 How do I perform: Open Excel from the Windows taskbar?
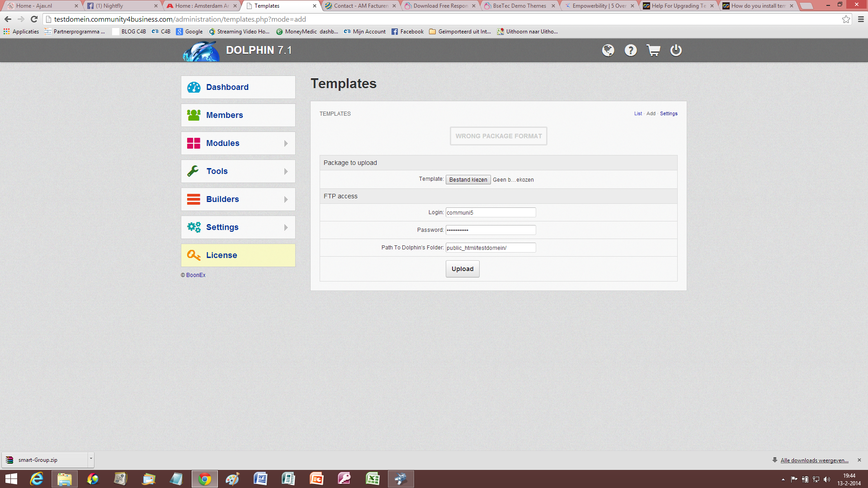(373, 479)
